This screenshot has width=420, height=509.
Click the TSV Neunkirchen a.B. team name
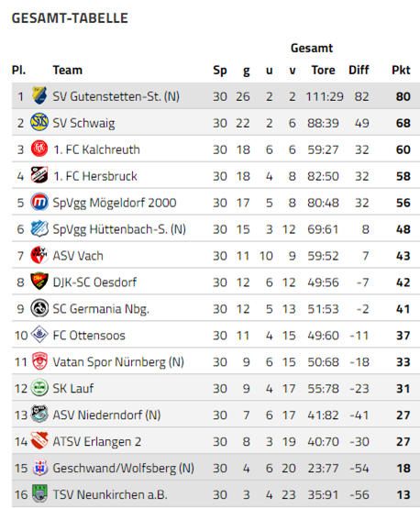coord(110,494)
